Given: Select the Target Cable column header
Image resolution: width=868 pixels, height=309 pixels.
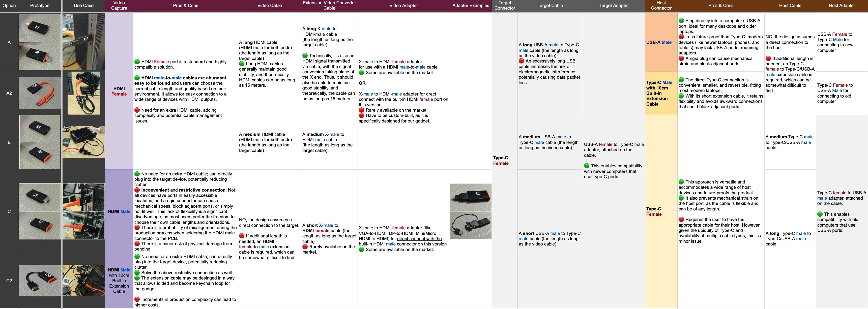Looking at the screenshot, I should pos(550,5).
